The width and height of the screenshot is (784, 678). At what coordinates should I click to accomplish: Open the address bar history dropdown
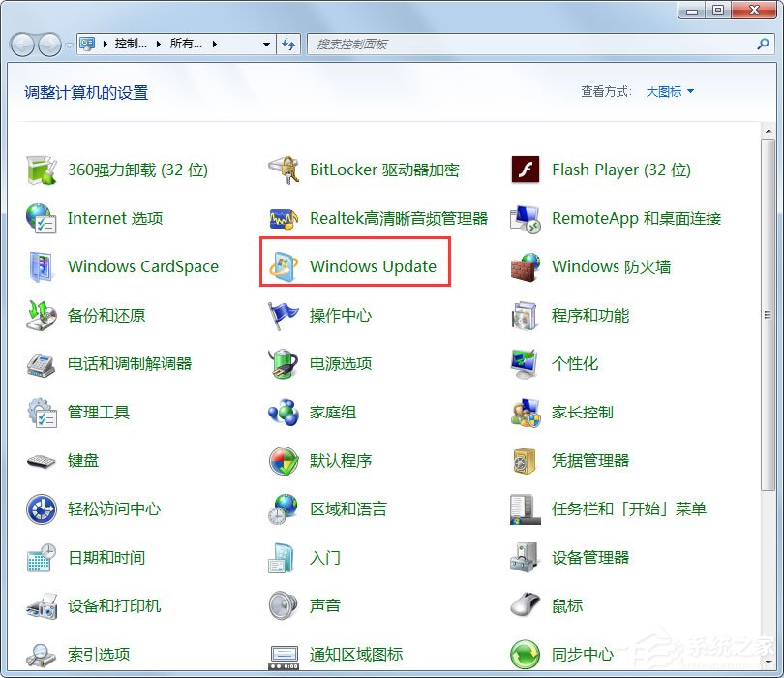click(265, 44)
